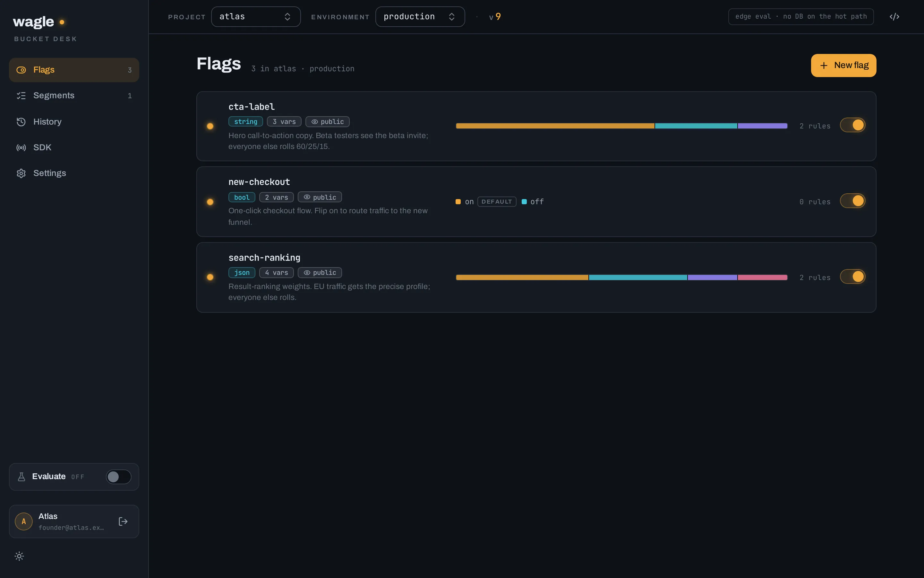This screenshot has height=578, width=924.
Task: Click the Settings gear icon
Action: point(21,173)
